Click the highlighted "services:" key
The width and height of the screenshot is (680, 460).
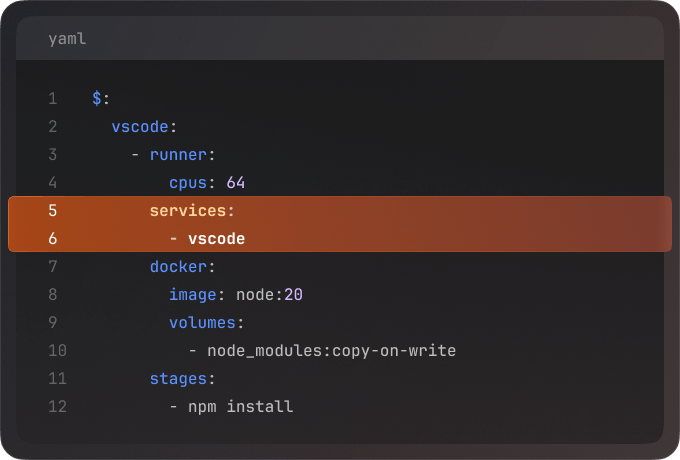(x=192, y=211)
